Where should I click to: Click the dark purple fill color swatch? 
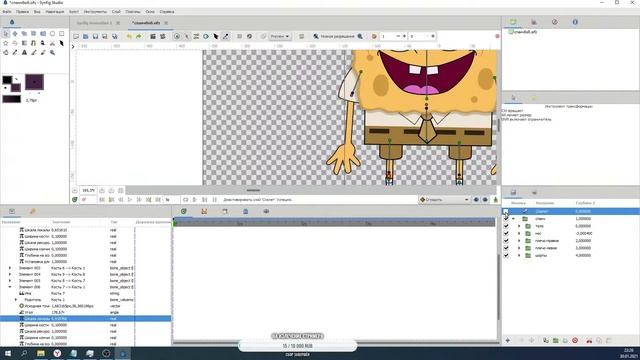click(16, 87)
